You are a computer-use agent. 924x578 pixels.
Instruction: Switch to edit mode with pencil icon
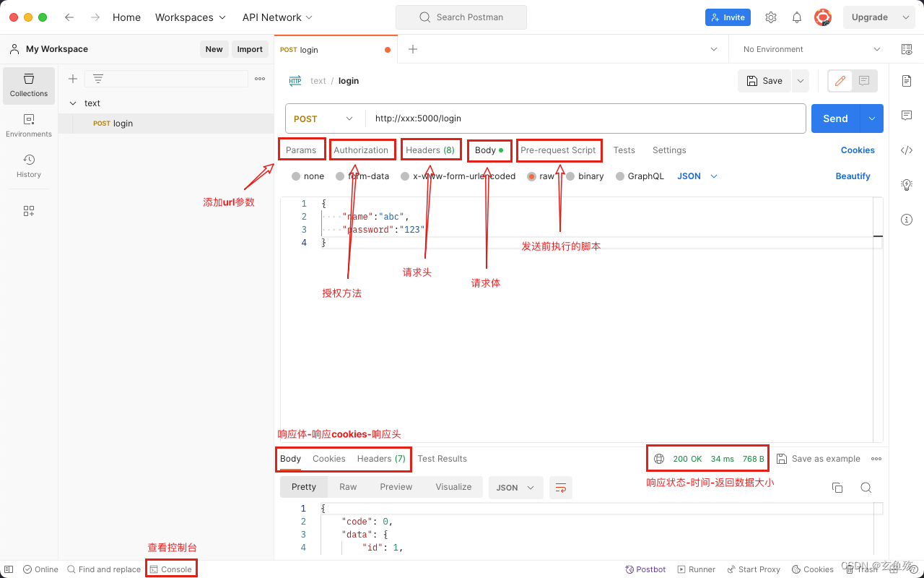tap(840, 81)
